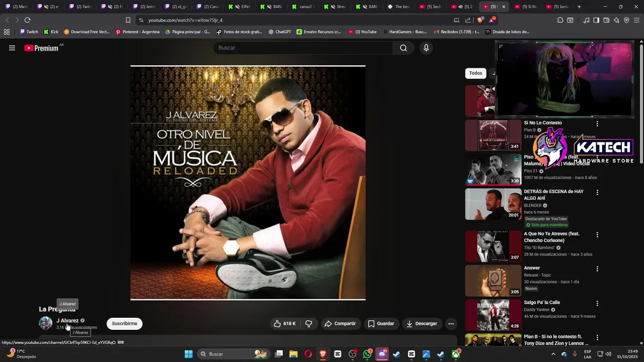
Task: Like the video with 618 K likes
Action: click(284, 323)
